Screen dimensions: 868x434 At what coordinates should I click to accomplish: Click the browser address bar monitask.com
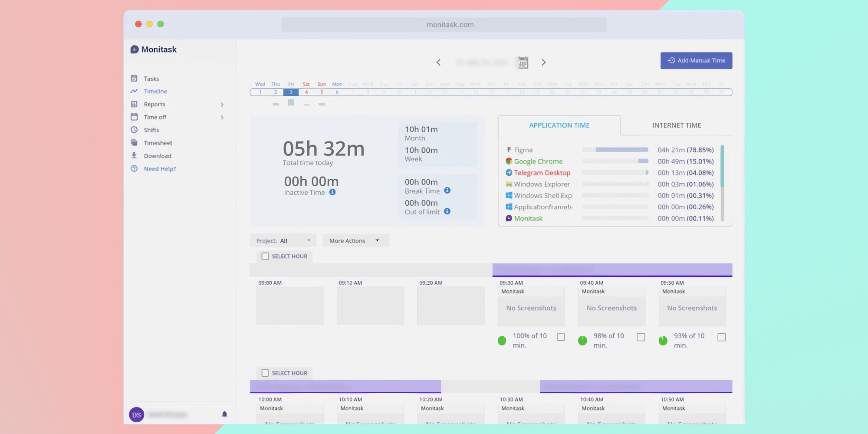[x=444, y=25]
